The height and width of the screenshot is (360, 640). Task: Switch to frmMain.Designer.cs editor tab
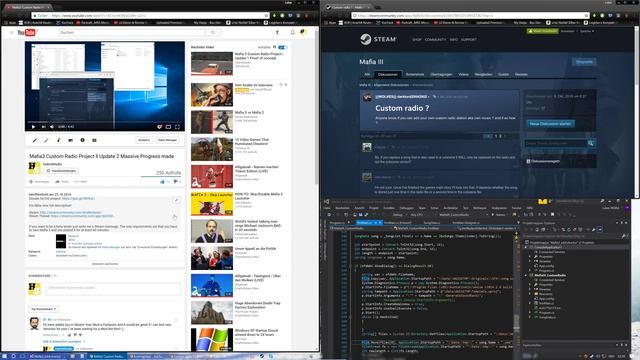(466, 223)
